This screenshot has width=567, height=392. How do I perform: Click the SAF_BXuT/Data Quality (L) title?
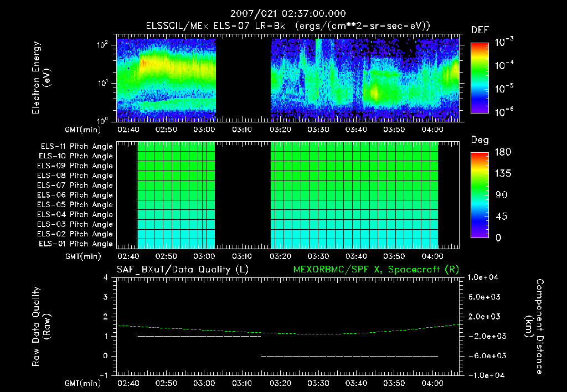coord(183,270)
